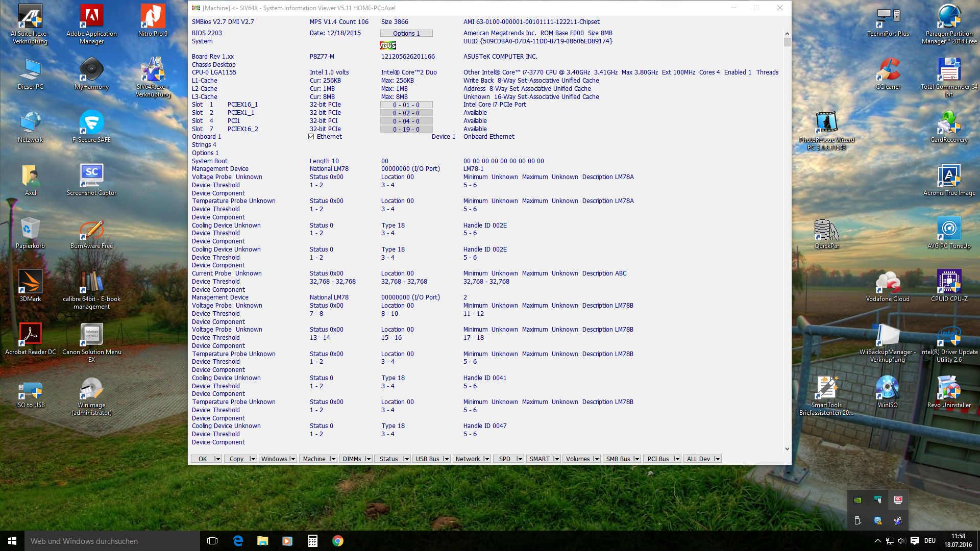Click the PCI Bus button
The width and height of the screenshot is (980, 551).
pyautogui.click(x=657, y=459)
